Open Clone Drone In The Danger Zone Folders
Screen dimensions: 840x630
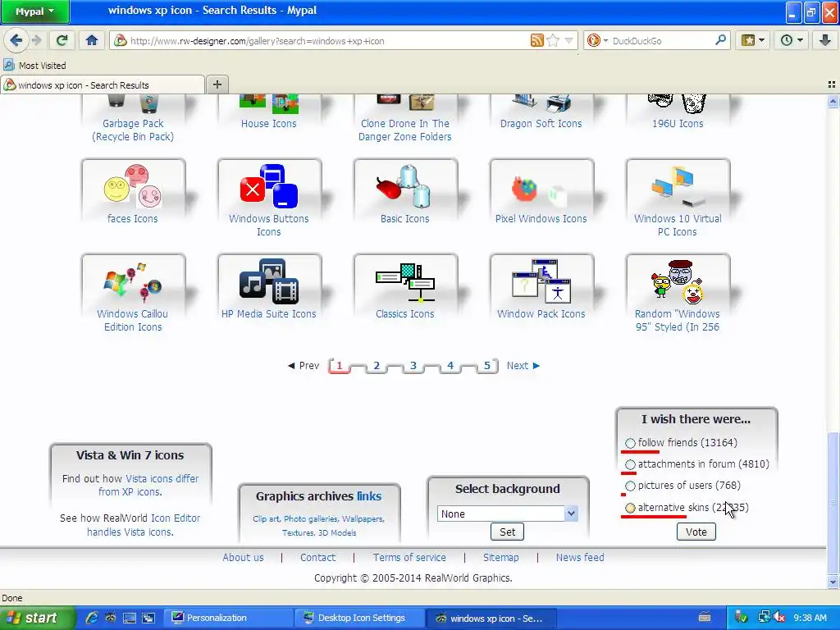pos(405,130)
